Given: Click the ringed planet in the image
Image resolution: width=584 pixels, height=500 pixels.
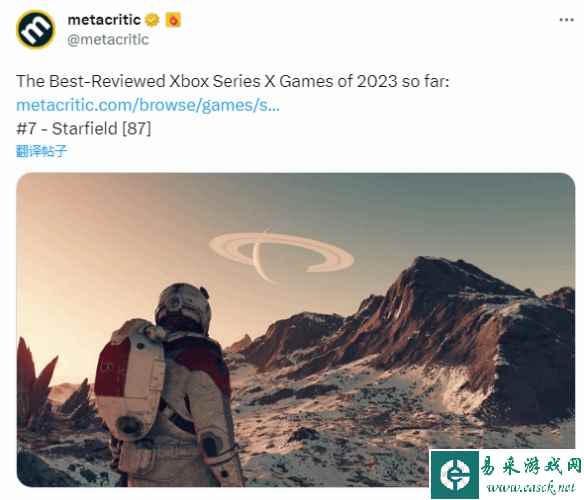Looking at the screenshot, I should pos(281,254).
